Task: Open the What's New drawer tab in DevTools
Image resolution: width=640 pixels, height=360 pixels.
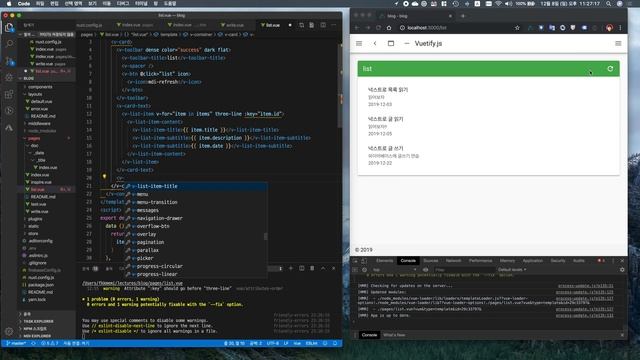Action: 394,335
